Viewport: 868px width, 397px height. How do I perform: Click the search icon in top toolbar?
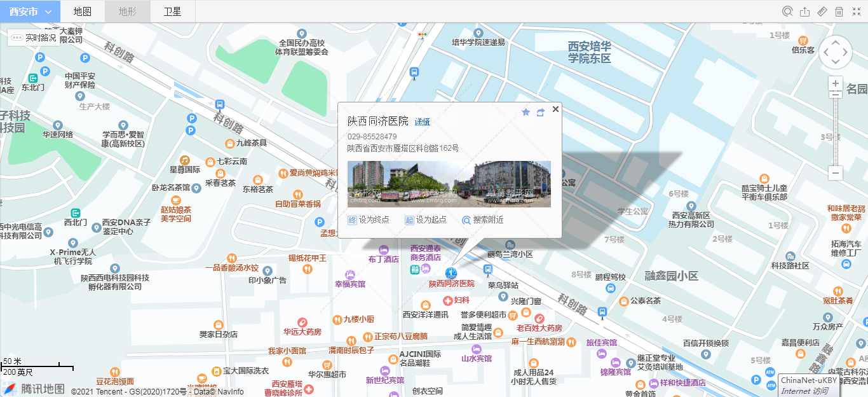coord(788,11)
